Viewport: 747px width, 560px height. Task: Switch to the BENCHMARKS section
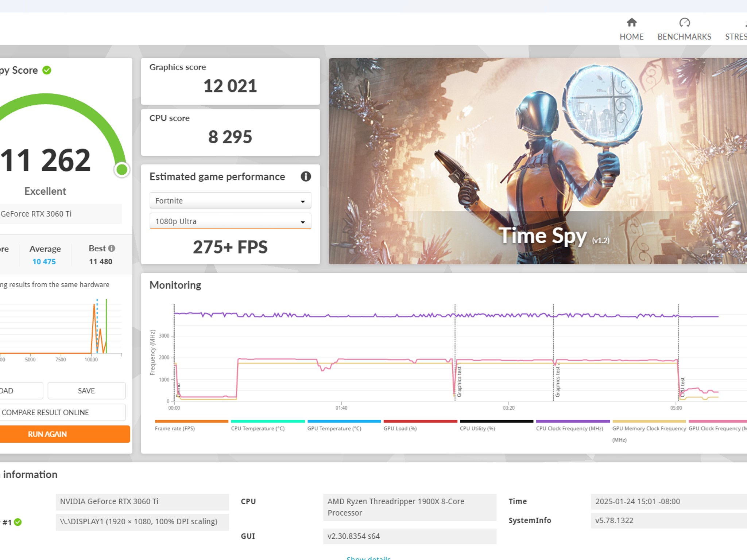tap(684, 37)
